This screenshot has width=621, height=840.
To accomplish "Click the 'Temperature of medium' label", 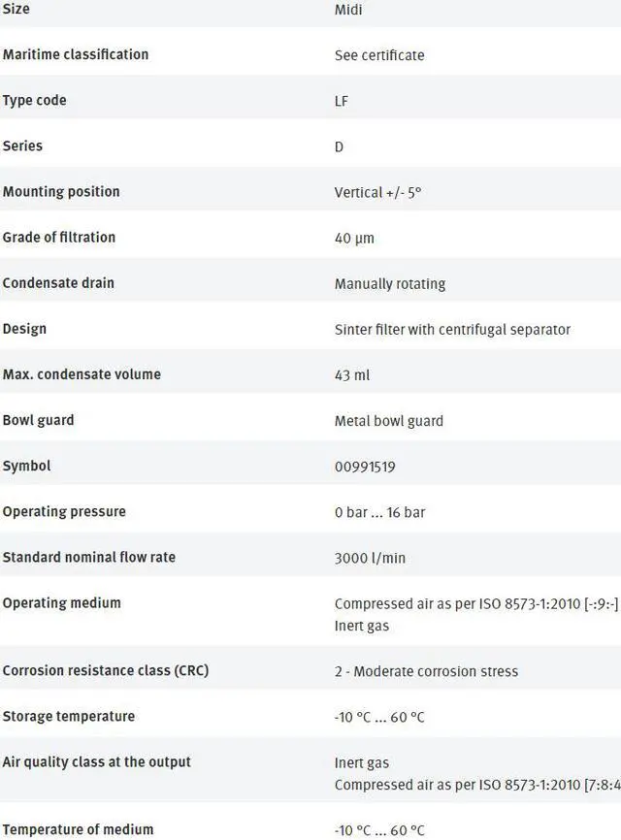I will (78, 828).
